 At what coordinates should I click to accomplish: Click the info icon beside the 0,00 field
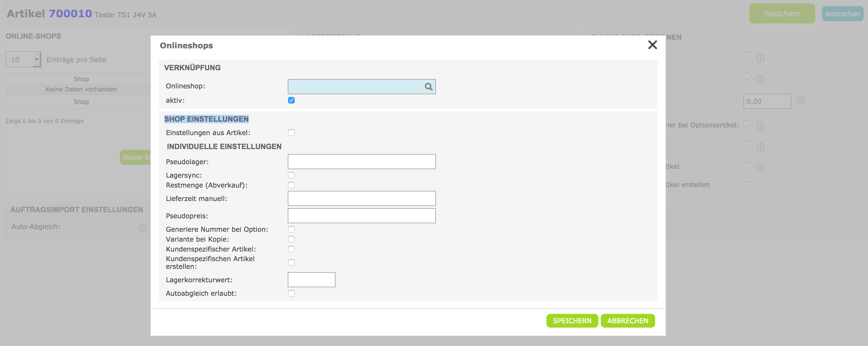[801, 101]
